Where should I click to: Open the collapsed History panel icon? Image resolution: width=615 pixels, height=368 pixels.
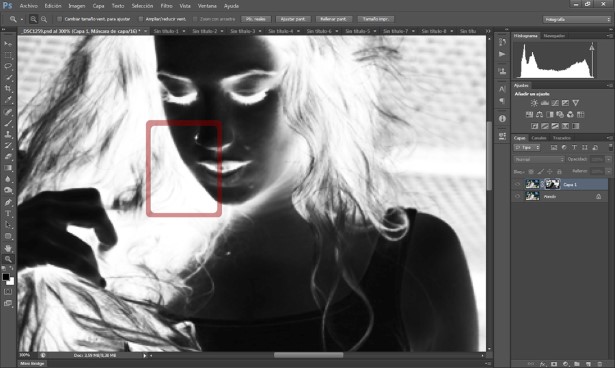(502, 42)
